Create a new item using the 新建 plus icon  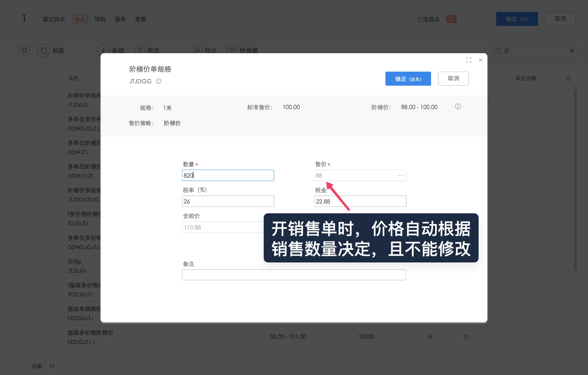point(103,50)
